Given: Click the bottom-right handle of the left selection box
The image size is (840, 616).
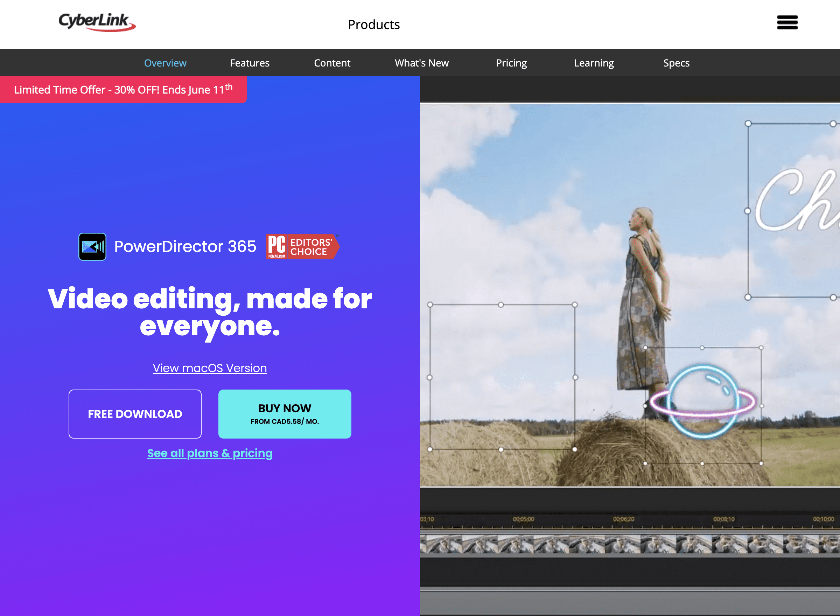Looking at the screenshot, I should 575,449.
